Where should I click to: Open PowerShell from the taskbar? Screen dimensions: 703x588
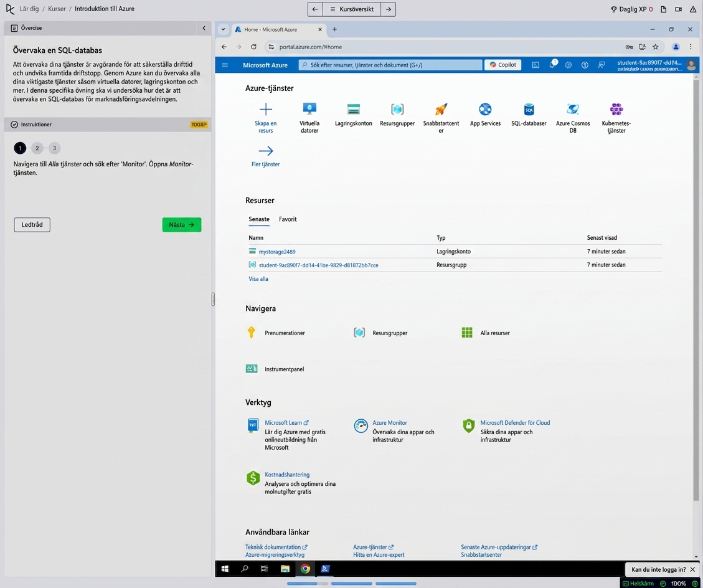tap(326, 569)
